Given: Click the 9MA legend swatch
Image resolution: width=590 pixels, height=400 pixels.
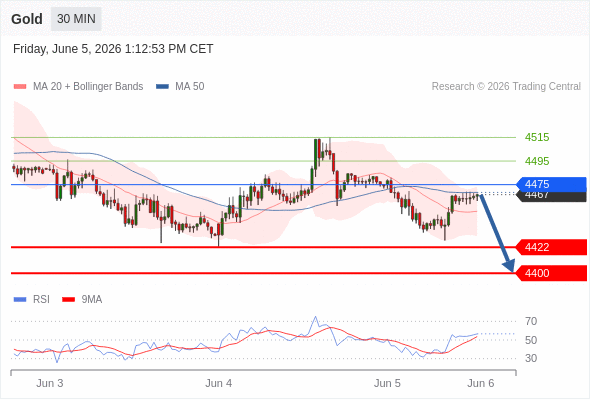Looking at the screenshot, I should point(68,300).
